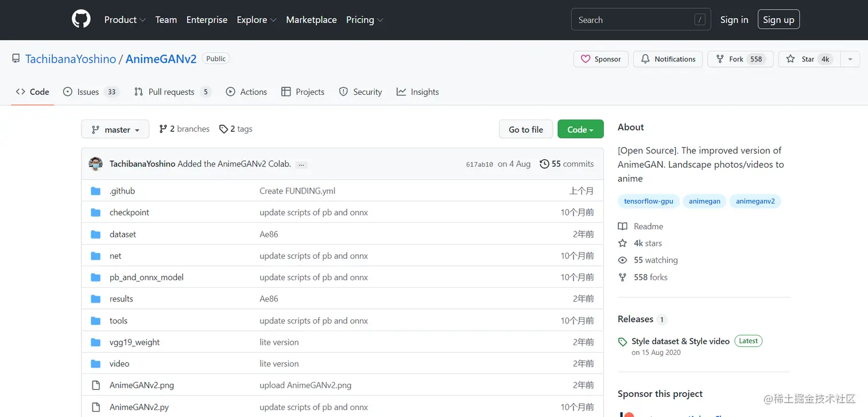Click the AnimeGANv2.png file icon
Screen dimensions: 868x417
pos(96,385)
